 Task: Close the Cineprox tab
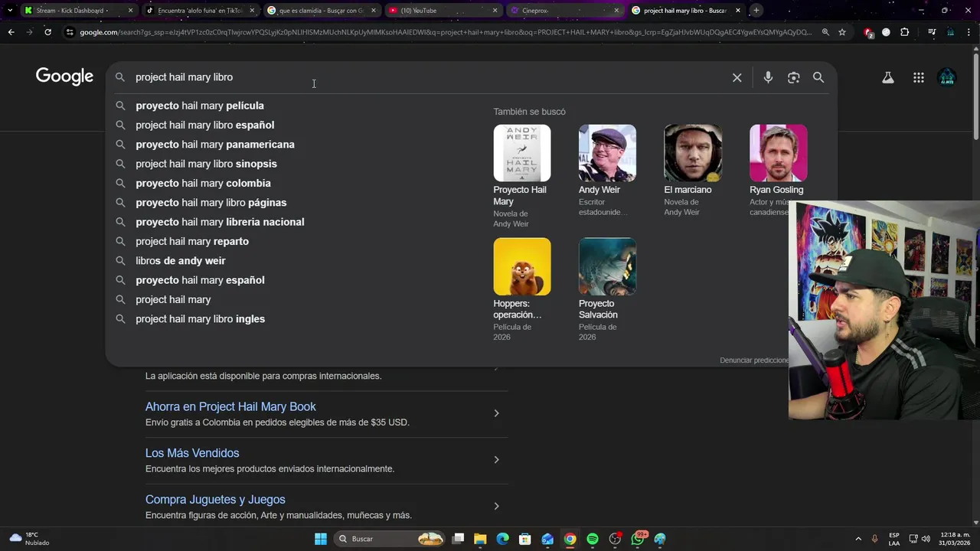click(x=616, y=11)
